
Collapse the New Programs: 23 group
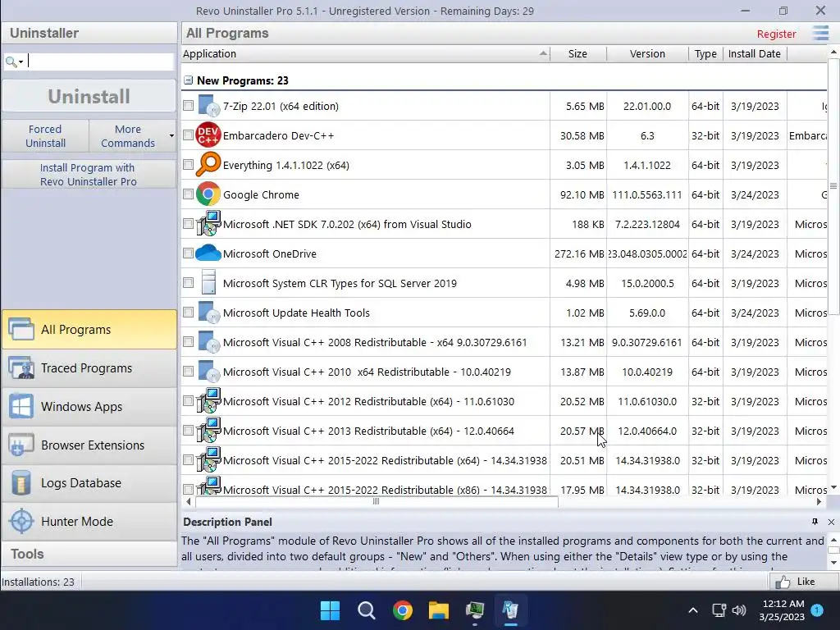(188, 80)
